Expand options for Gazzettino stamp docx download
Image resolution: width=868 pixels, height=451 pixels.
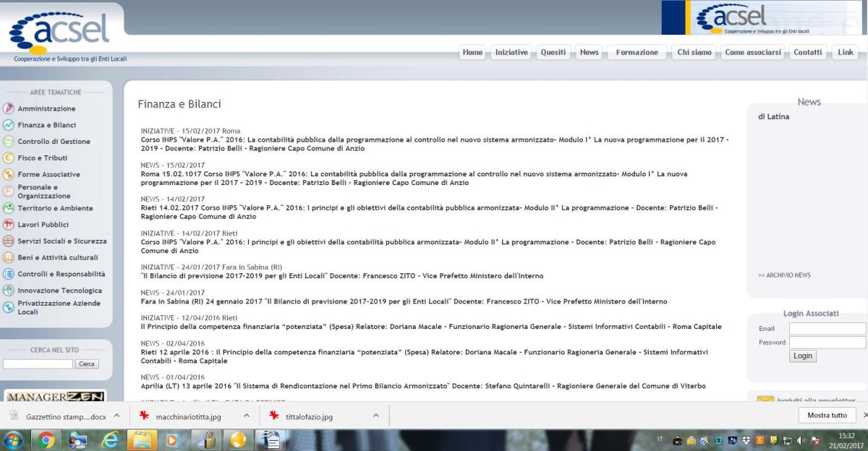point(116,416)
